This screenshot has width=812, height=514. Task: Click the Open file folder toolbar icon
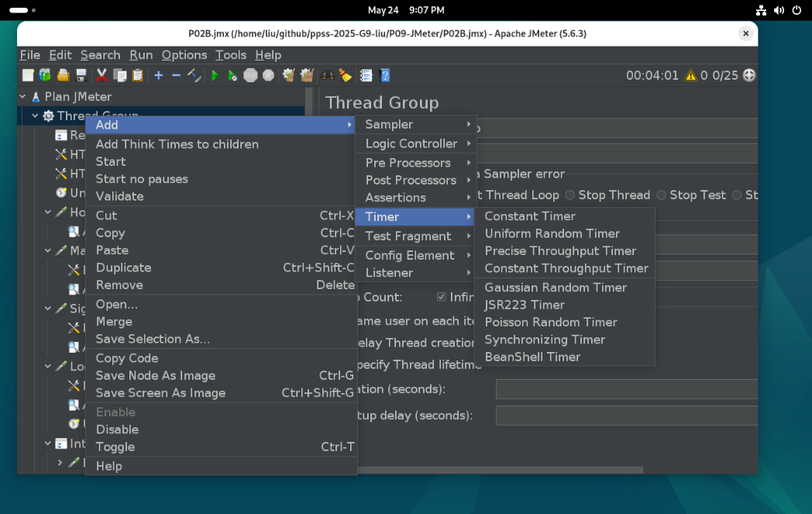pos(64,76)
